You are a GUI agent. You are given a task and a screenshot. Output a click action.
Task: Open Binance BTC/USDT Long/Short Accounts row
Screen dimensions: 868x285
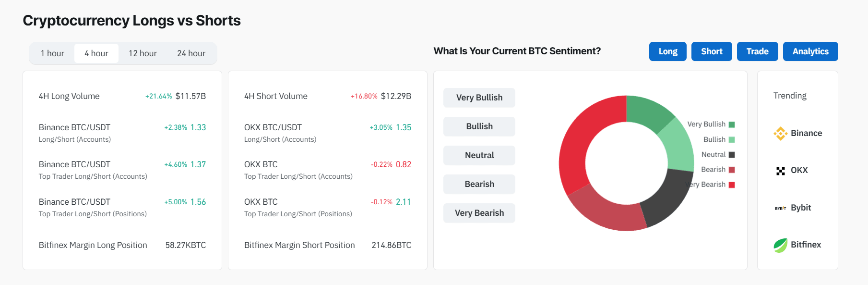(x=122, y=133)
